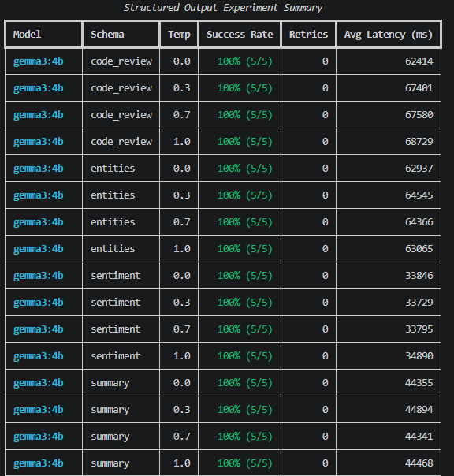Click 'code_review' in the 68729 latency row

[x=121, y=142]
